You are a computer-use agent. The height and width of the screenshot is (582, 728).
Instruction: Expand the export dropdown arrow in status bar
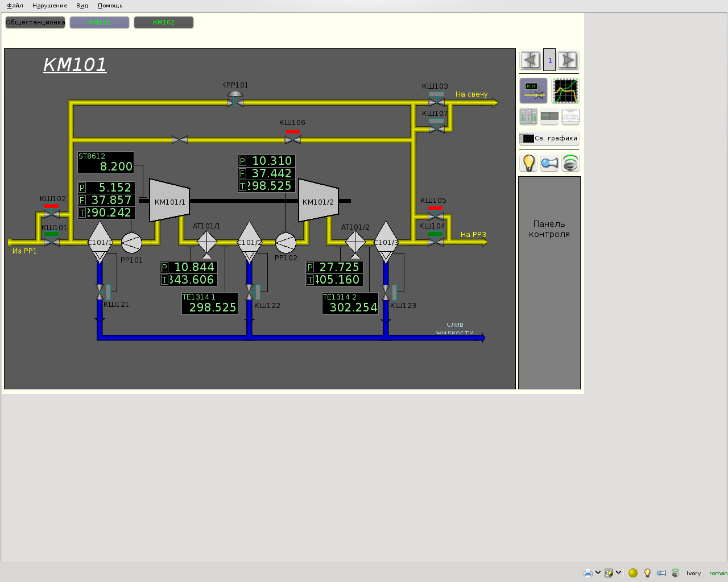coord(618,573)
